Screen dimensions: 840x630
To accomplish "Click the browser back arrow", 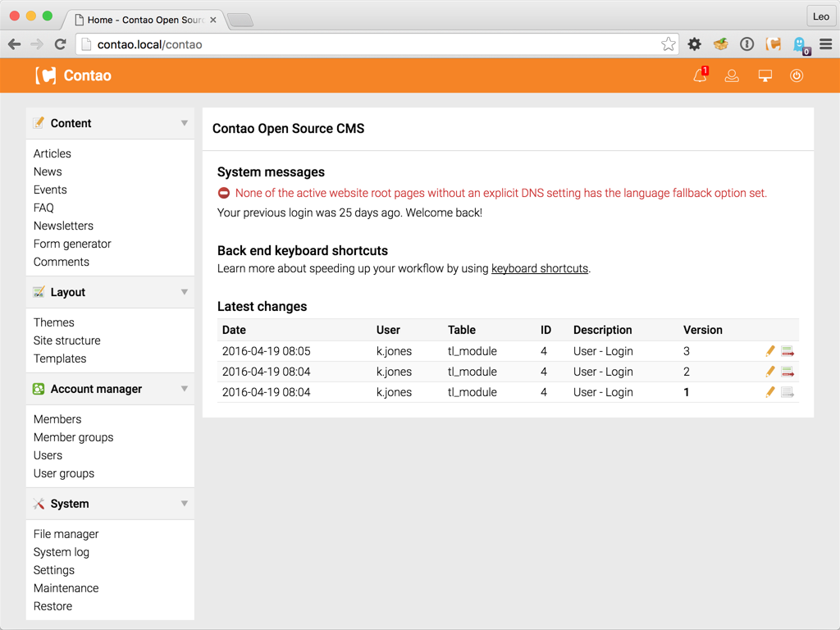I will 15,44.
